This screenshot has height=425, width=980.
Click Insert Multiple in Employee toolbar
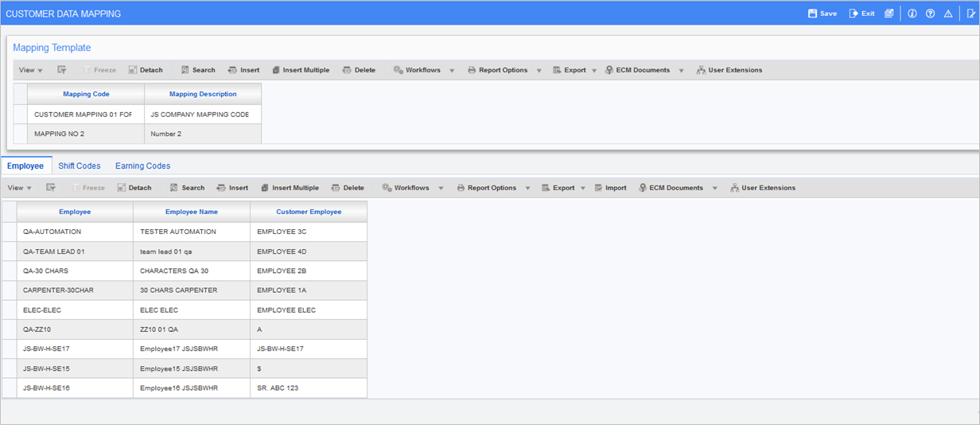290,188
